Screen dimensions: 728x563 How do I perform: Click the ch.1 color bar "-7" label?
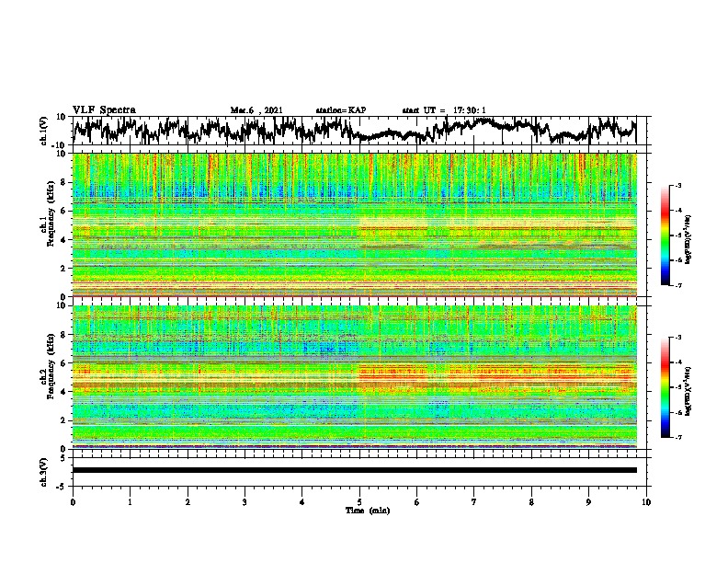tap(677, 285)
